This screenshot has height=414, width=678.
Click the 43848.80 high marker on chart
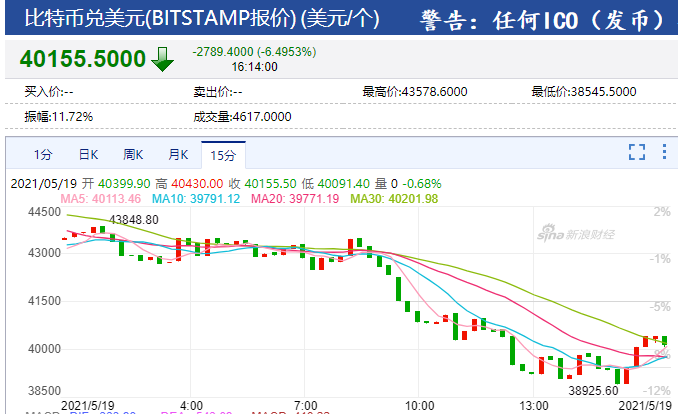click(134, 219)
